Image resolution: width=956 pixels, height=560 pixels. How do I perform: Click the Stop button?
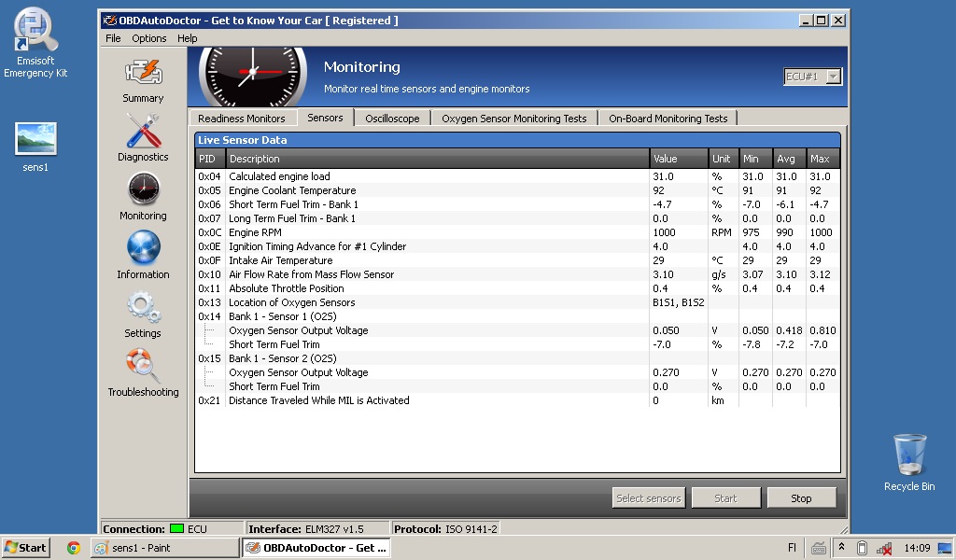point(801,497)
